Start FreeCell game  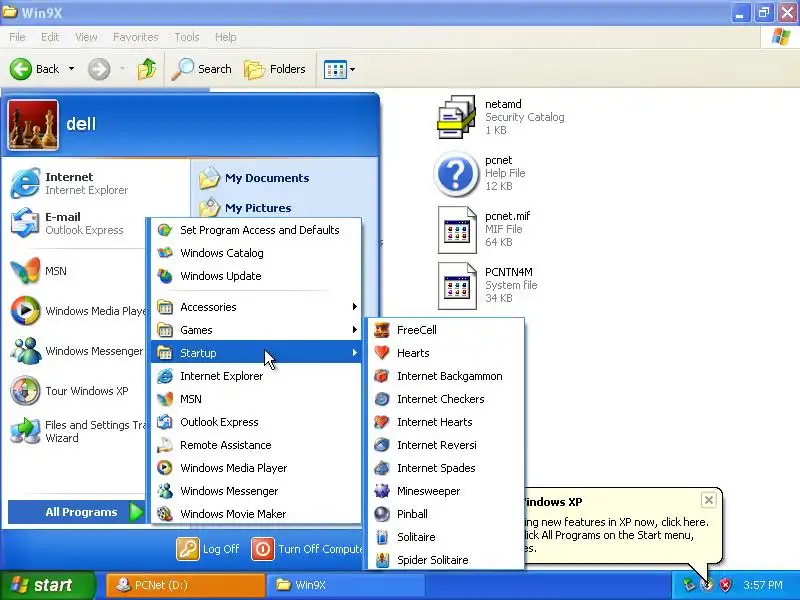pyautogui.click(x=446, y=330)
